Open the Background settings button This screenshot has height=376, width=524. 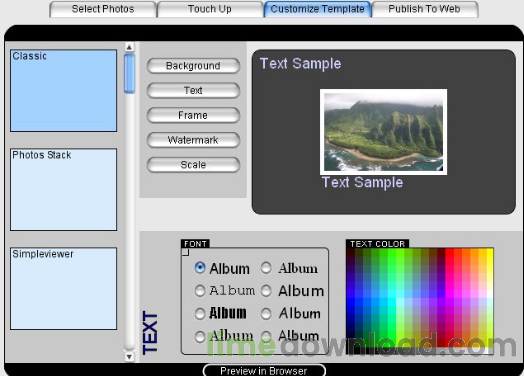pyautogui.click(x=193, y=66)
